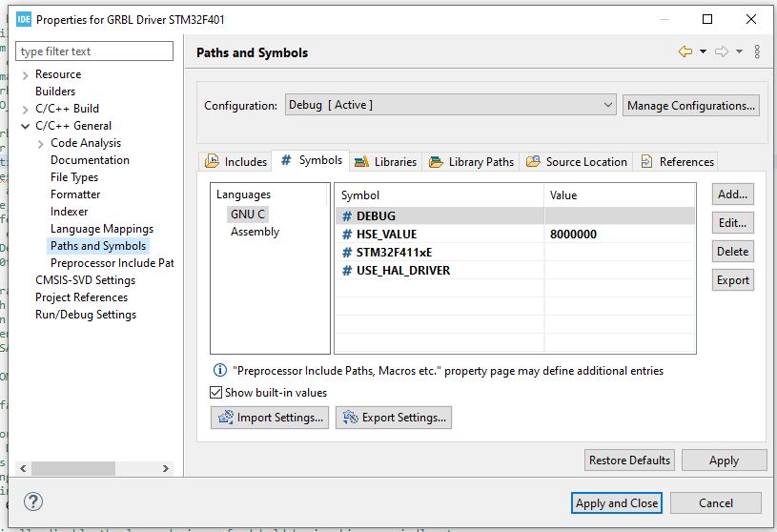Maximize the properties dialog window

pyautogui.click(x=707, y=19)
